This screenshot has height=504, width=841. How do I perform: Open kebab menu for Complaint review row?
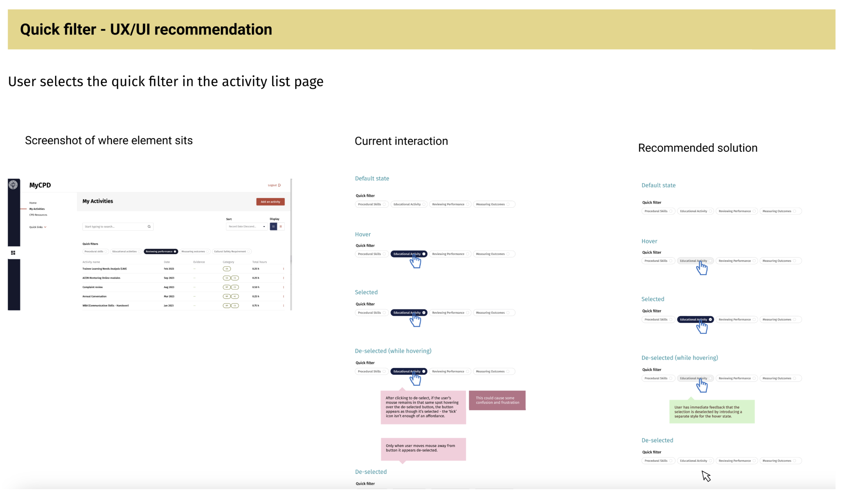point(283,287)
